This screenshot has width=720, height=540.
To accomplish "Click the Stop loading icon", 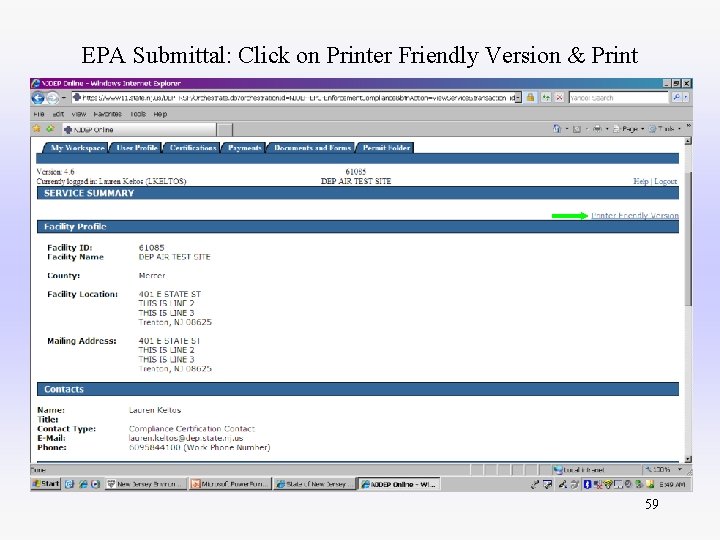I will [x=559, y=97].
